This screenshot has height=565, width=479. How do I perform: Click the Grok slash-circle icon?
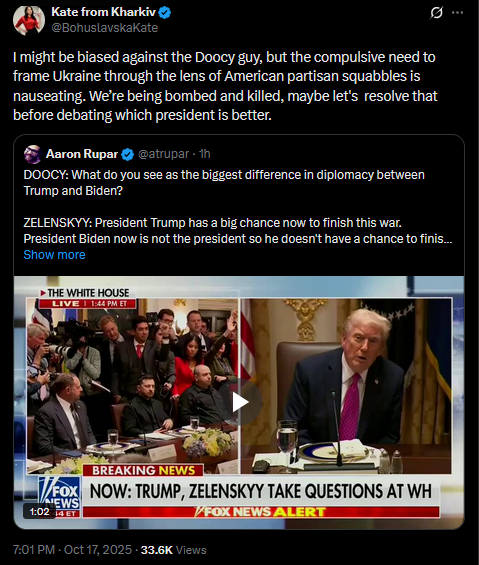click(x=436, y=13)
